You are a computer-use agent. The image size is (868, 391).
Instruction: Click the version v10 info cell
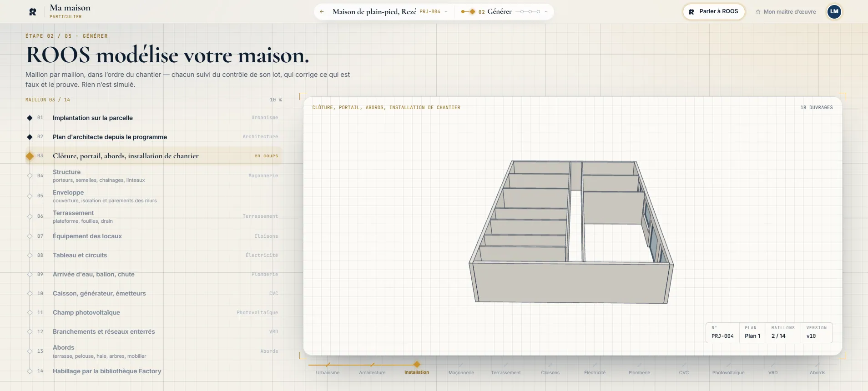[x=816, y=333]
